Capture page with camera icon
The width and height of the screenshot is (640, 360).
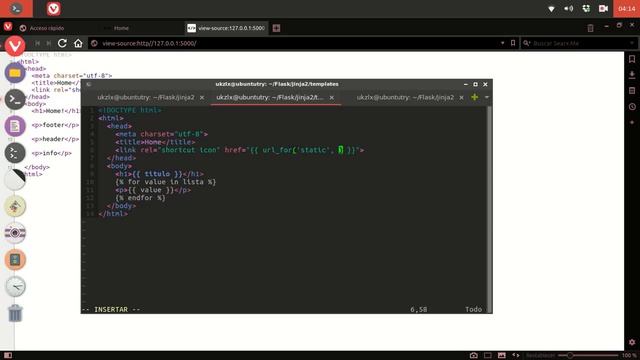(x=473, y=356)
